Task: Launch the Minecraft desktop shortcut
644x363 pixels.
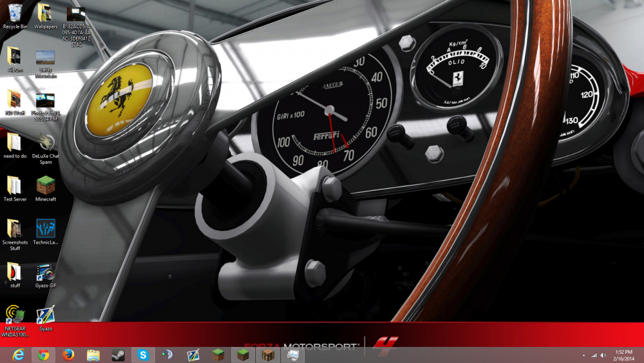Action: pos(46,189)
